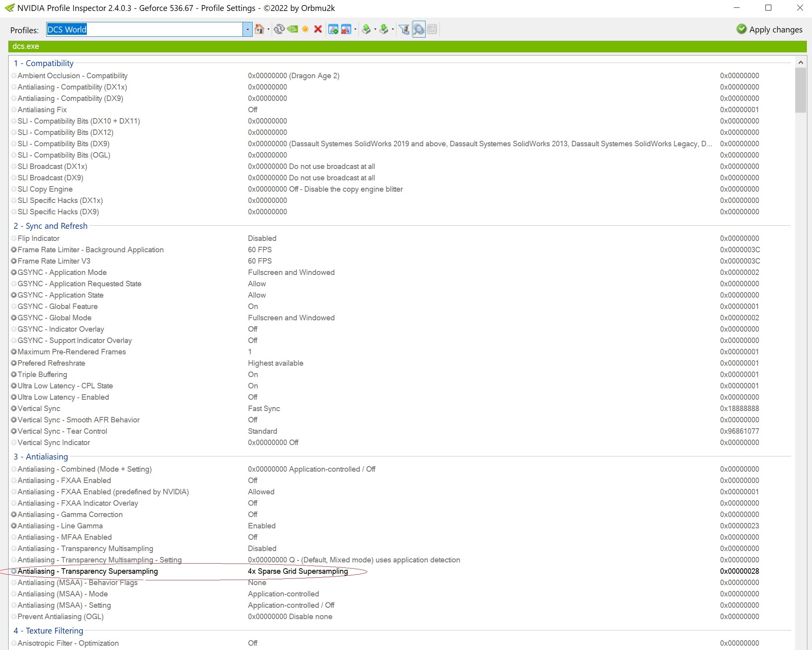Click the 60 FPS value of Frame Rate Limiter V3
Screen dimensions: 812x650
tap(260, 261)
